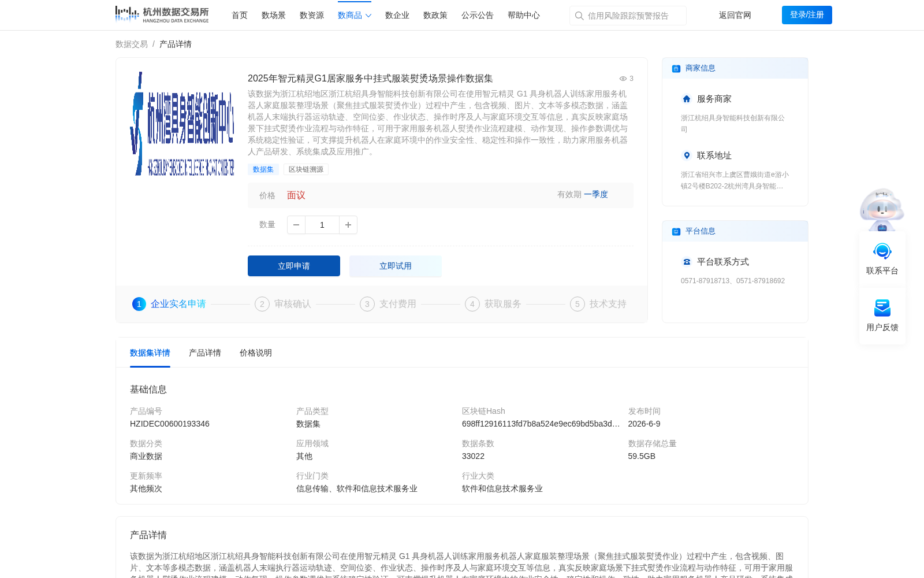This screenshot has height=578, width=924.
Task: Switch to the 价格说明 tab
Action: pyautogui.click(x=256, y=353)
